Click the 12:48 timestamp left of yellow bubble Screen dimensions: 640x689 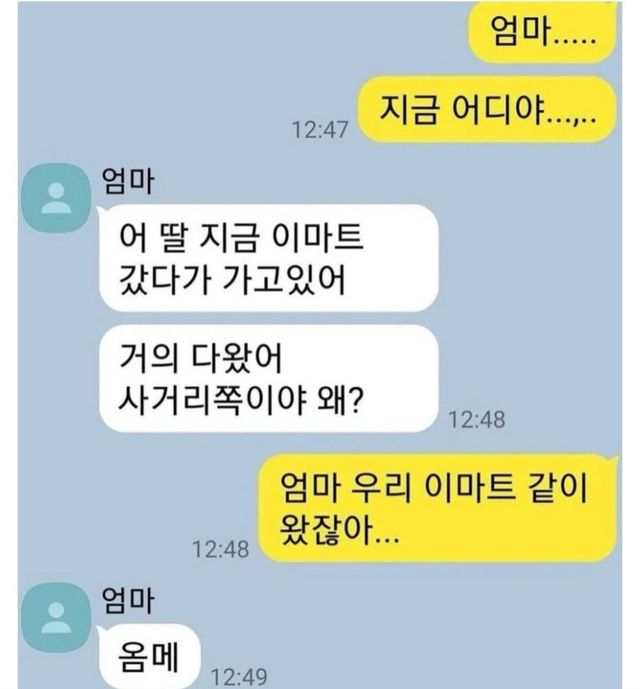(221, 549)
